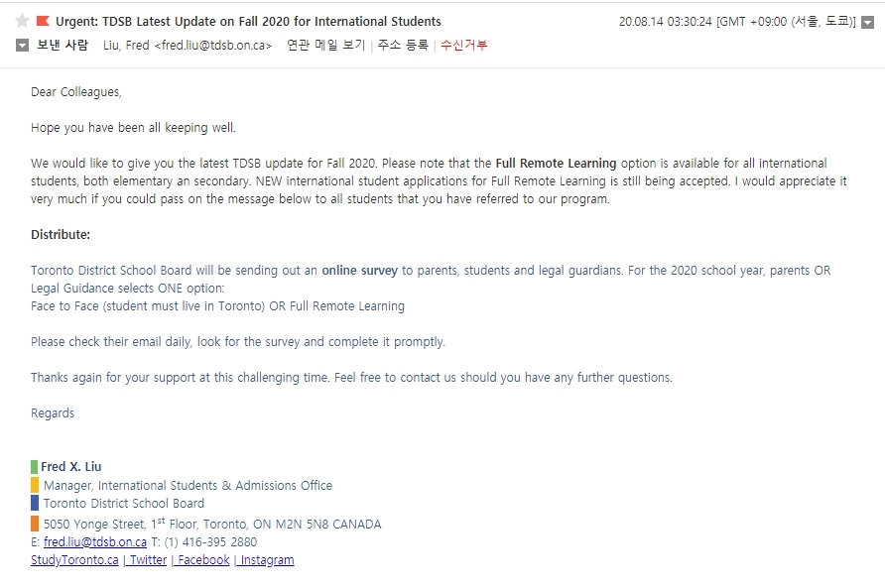Image resolution: width=885 pixels, height=588 pixels.
Task: Click the bold online survey text
Action: [x=359, y=271]
